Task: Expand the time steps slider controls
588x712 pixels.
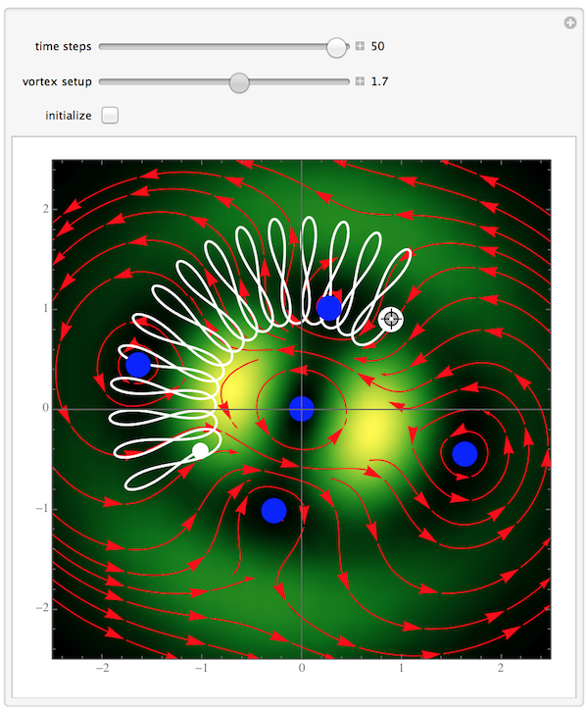Action: click(x=360, y=46)
